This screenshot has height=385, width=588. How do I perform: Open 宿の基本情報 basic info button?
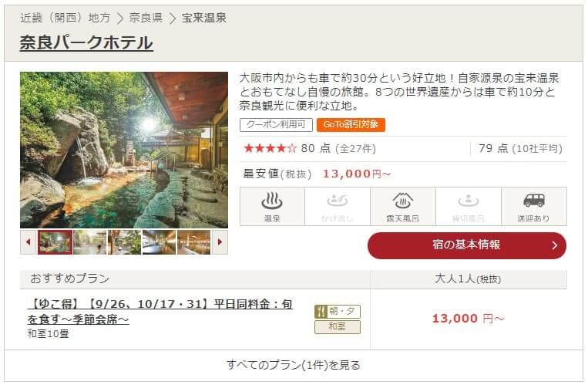coord(467,245)
